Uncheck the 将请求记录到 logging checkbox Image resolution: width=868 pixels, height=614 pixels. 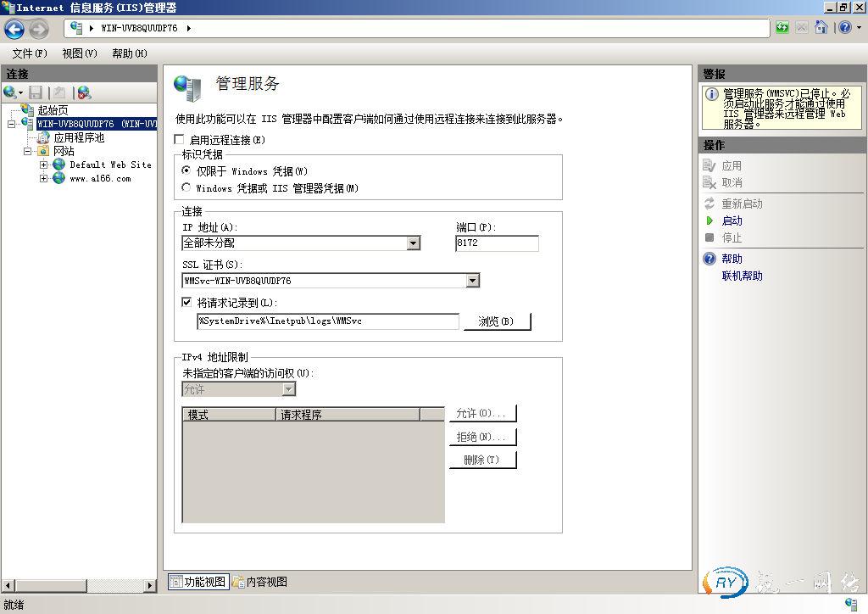[x=187, y=302]
